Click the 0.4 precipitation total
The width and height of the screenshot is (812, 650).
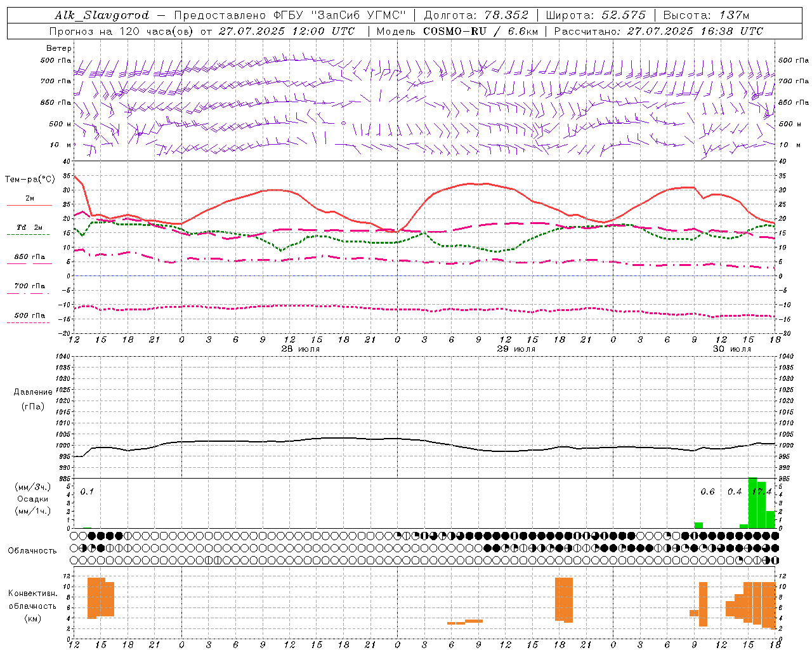point(735,491)
